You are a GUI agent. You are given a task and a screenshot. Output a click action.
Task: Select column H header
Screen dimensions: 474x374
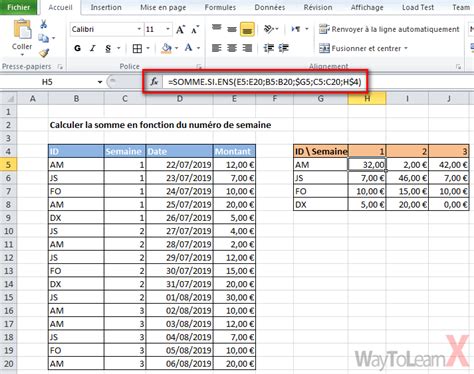point(367,99)
